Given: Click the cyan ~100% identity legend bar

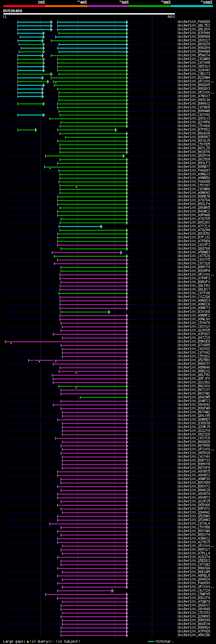Looking at the screenshot, I should pyautogui.click(x=192, y=6).
